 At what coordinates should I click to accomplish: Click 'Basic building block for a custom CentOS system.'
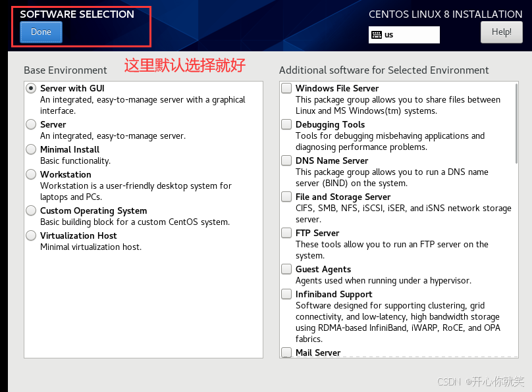[135, 222]
